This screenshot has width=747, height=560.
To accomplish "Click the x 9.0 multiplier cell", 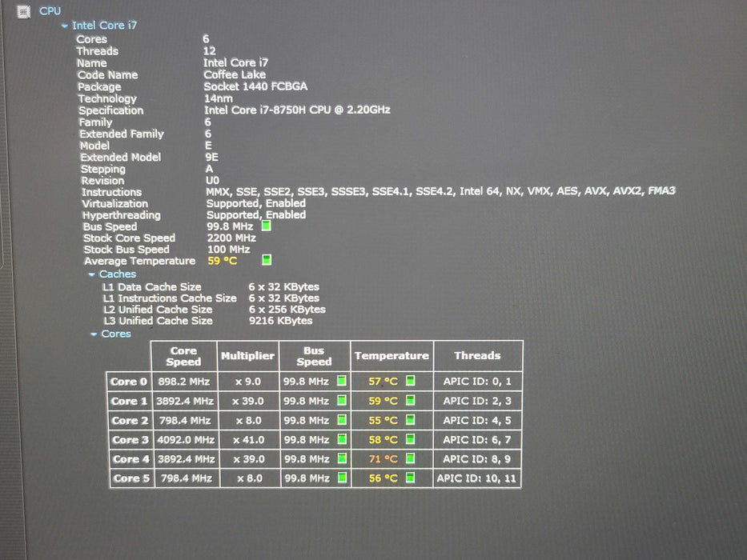I will [247, 382].
